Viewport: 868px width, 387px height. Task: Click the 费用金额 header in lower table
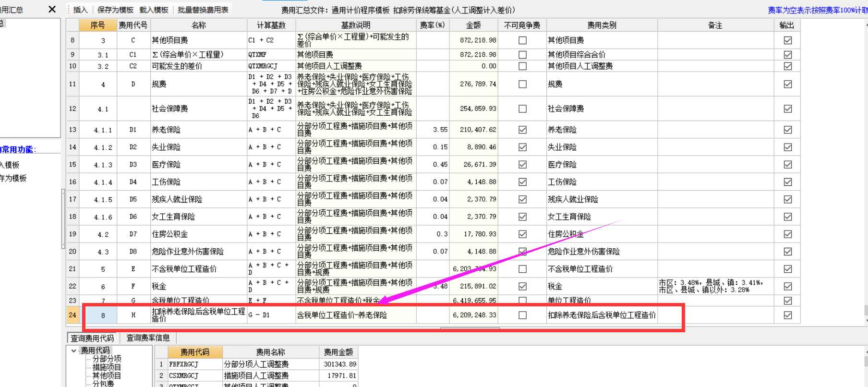coord(338,352)
